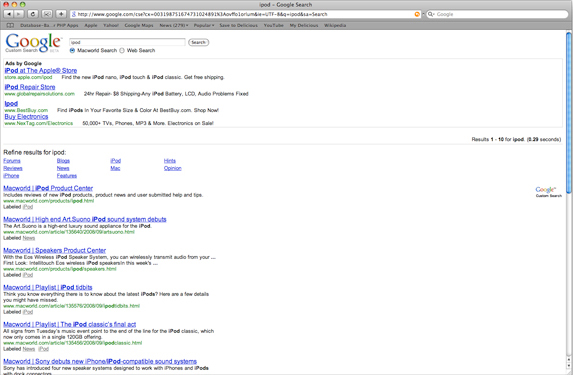Screen dimensions: 573x375
Task: Go back with the Safari back arrow
Action: 8,14
